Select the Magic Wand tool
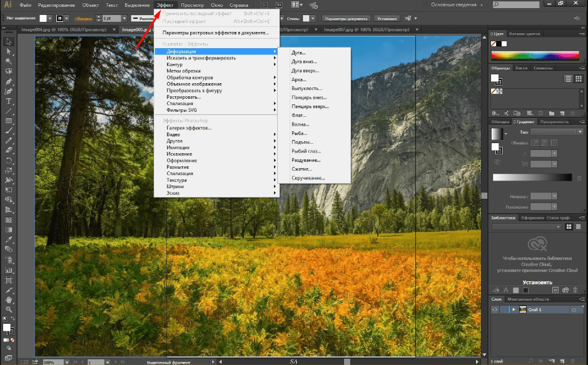The height and width of the screenshot is (365, 588). pyautogui.click(x=9, y=61)
